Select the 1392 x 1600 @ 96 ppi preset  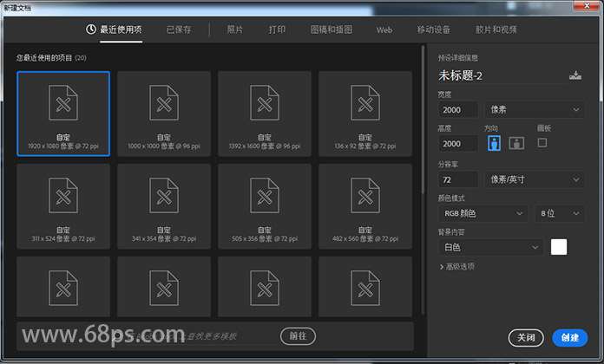point(265,114)
